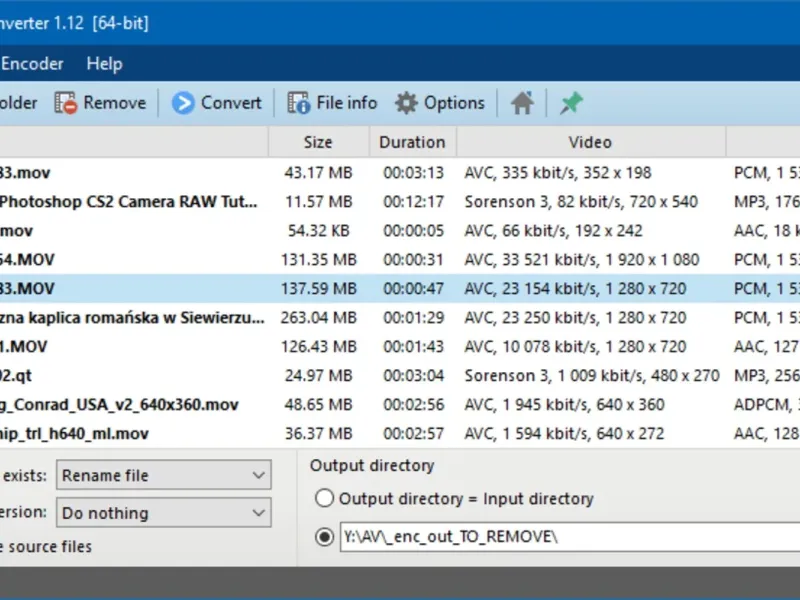Open File info from the toolbar
Viewport: 800px width, 600px height.
(332, 103)
